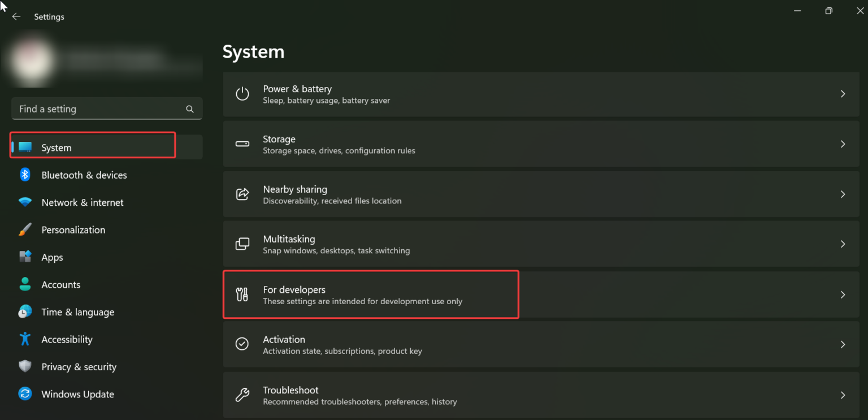The width and height of the screenshot is (868, 420).
Task: Select the Storage drive icon
Action: (x=242, y=144)
